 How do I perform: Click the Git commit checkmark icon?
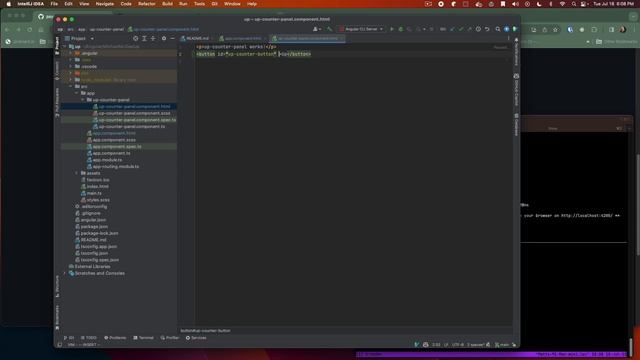461,29
